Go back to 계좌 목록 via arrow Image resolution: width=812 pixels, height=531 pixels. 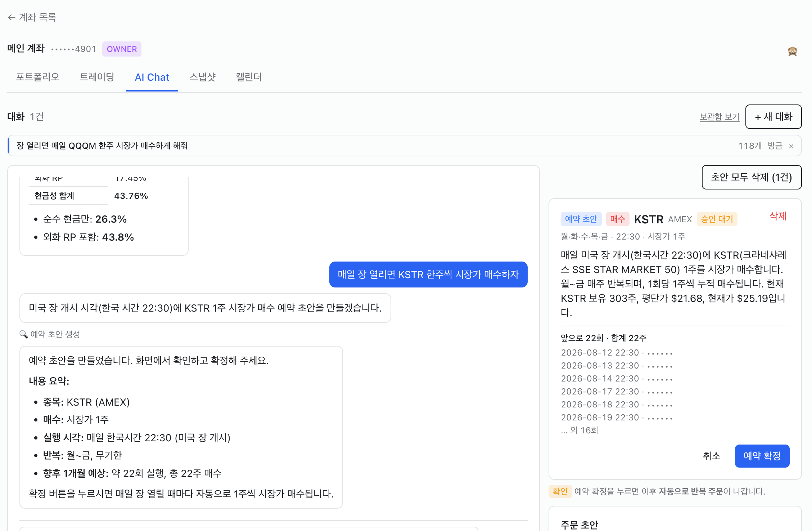[x=12, y=17]
